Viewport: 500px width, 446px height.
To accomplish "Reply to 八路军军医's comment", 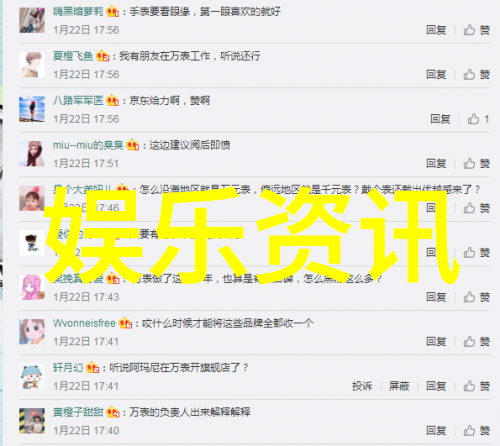I will click(x=440, y=119).
